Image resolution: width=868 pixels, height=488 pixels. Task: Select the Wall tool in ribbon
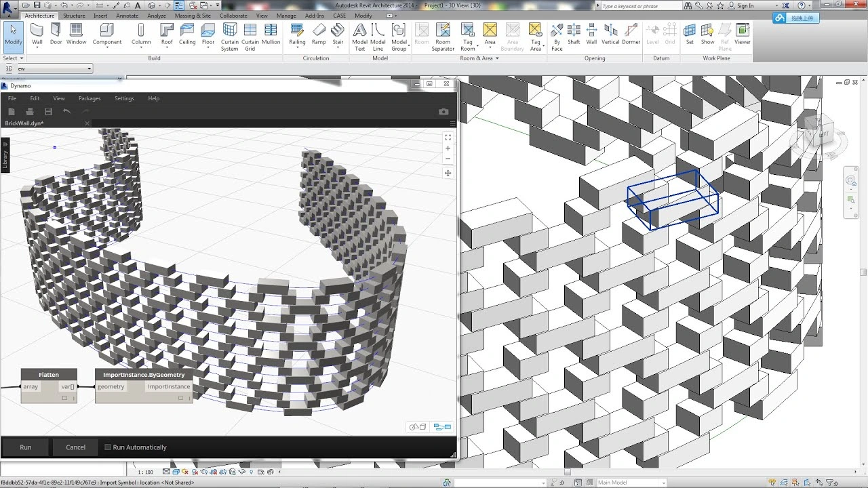click(37, 34)
